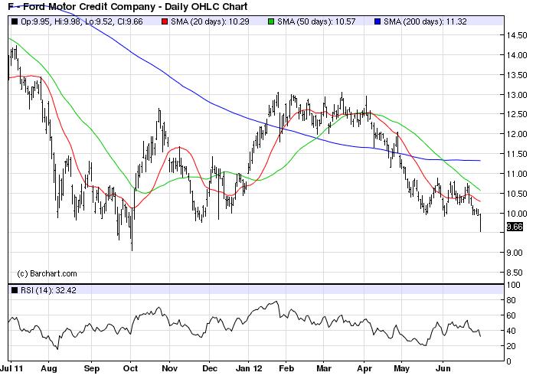Click the Op/Hi/Lo/Cl price values legend text

[83, 21]
